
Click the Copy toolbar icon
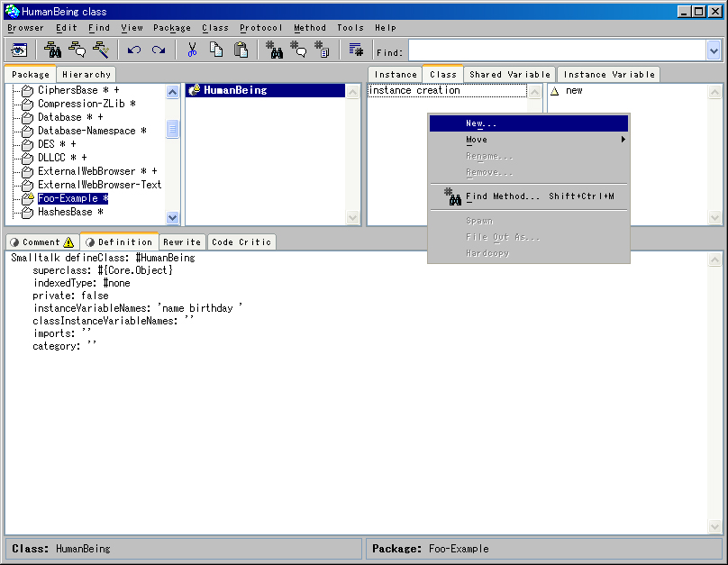pyautogui.click(x=216, y=50)
